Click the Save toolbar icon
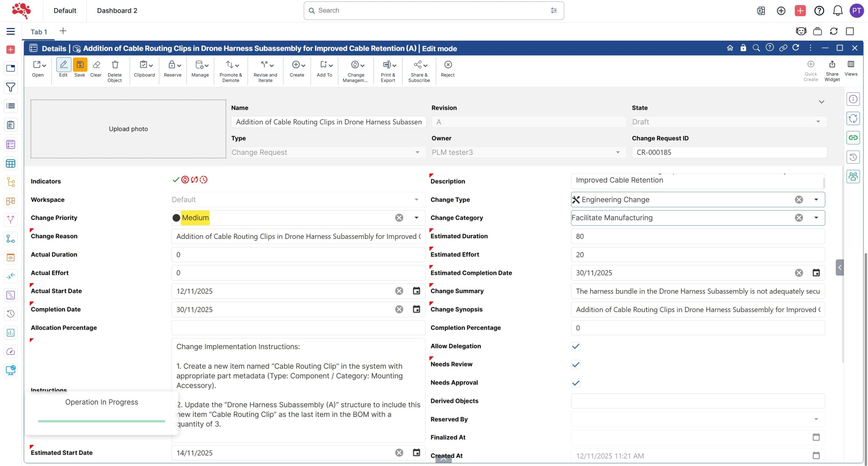Image resolution: width=868 pixels, height=466 pixels. coord(80,65)
